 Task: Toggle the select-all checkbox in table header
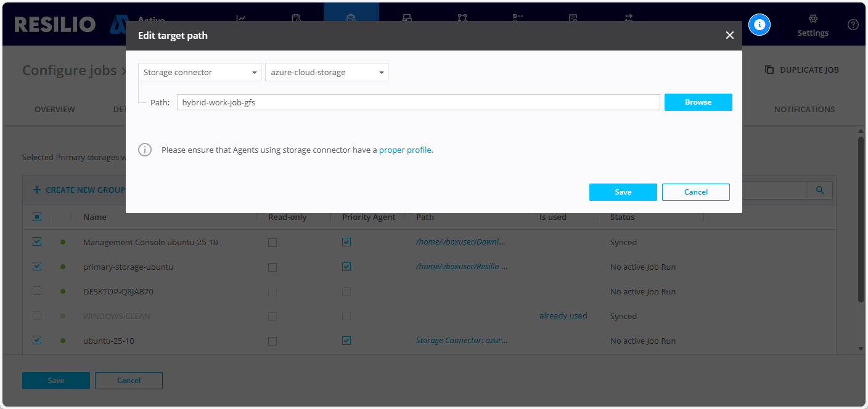tap(37, 217)
